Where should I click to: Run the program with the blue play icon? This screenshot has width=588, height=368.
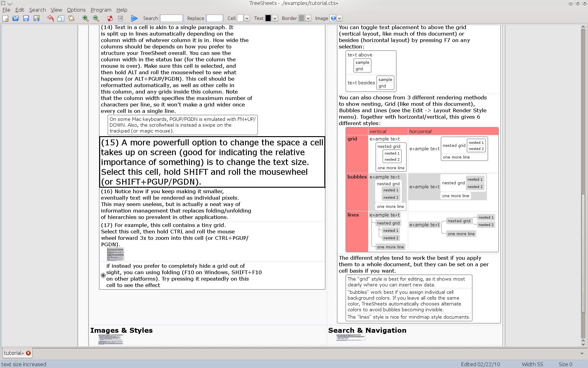coord(134,18)
